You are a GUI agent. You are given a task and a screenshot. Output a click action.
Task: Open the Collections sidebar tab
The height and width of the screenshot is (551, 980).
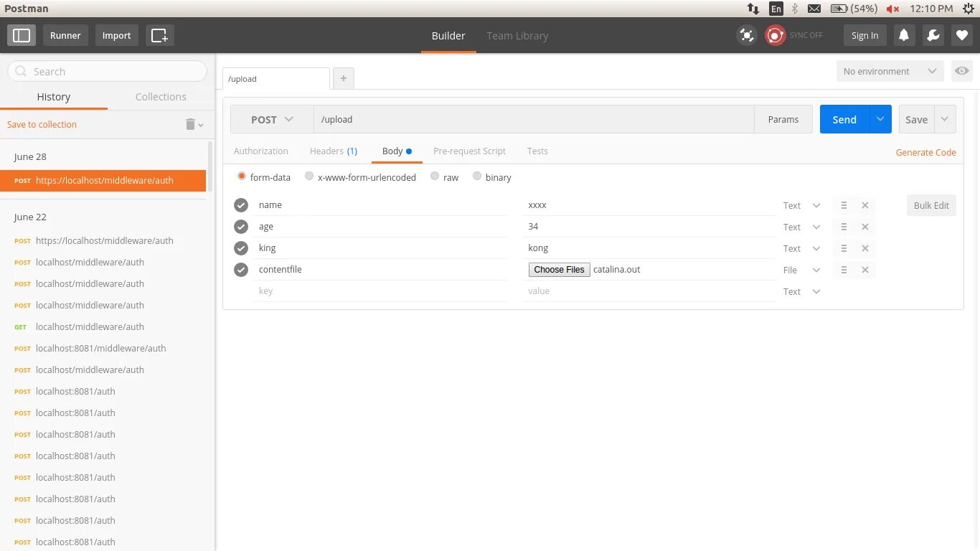coord(161,97)
